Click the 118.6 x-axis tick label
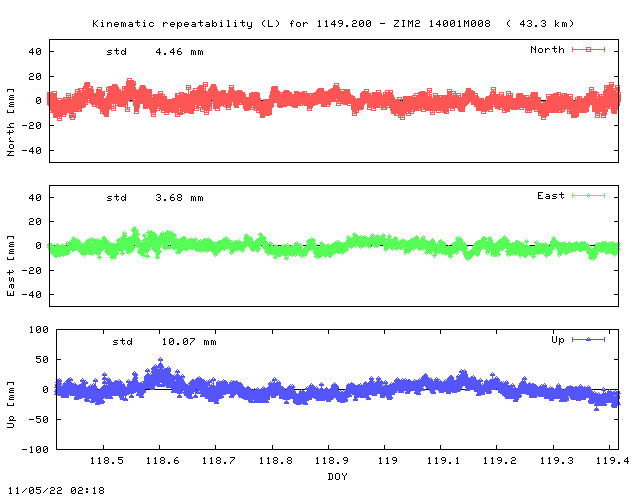This screenshot has height=496, width=640. 162,461
